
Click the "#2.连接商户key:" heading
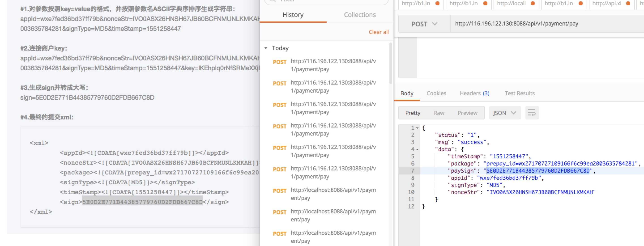(x=44, y=48)
